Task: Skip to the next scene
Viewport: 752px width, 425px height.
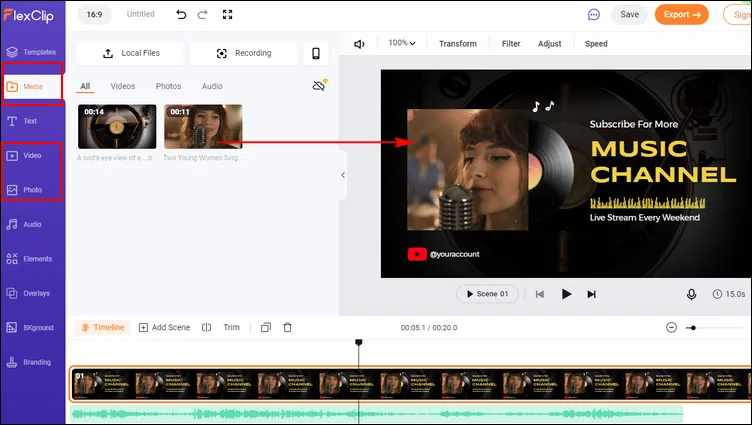Action: [591, 294]
